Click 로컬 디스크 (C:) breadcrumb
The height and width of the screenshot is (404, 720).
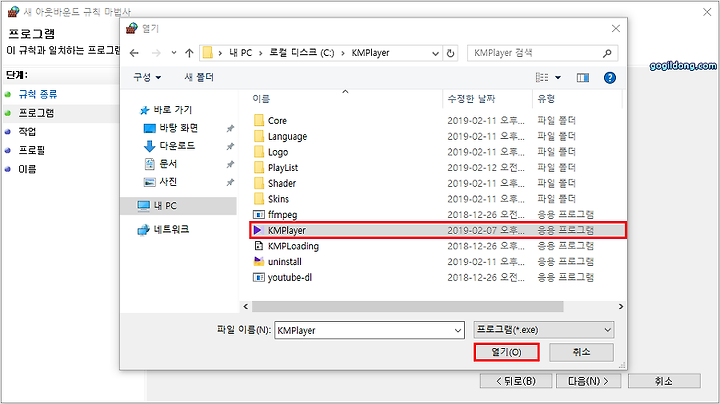[x=301, y=53]
